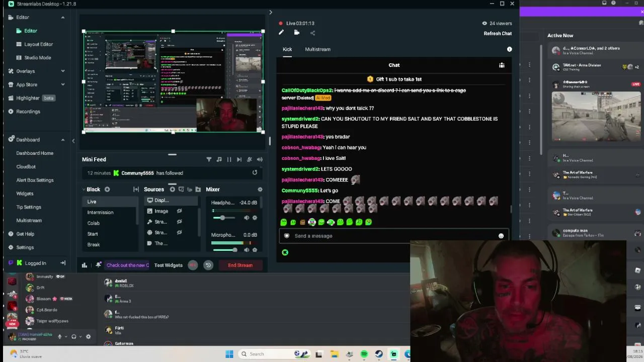Click End Stream
The height and width of the screenshot is (362, 644).
click(240, 265)
